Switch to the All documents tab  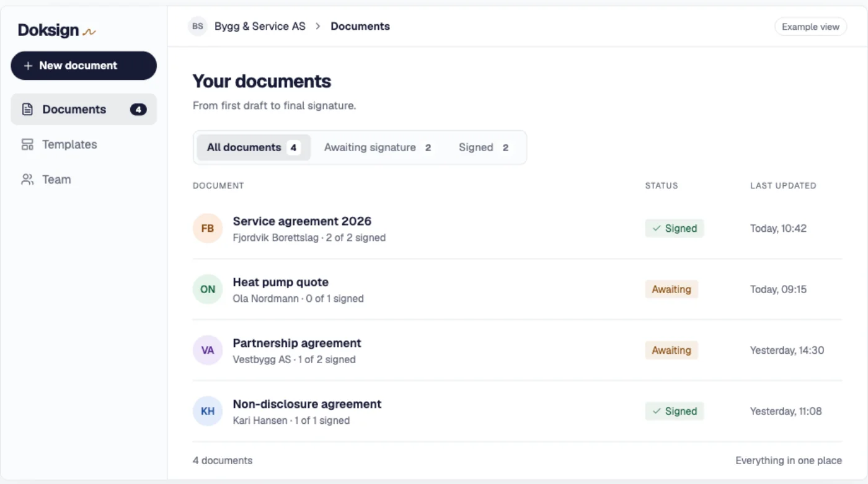tap(254, 147)
